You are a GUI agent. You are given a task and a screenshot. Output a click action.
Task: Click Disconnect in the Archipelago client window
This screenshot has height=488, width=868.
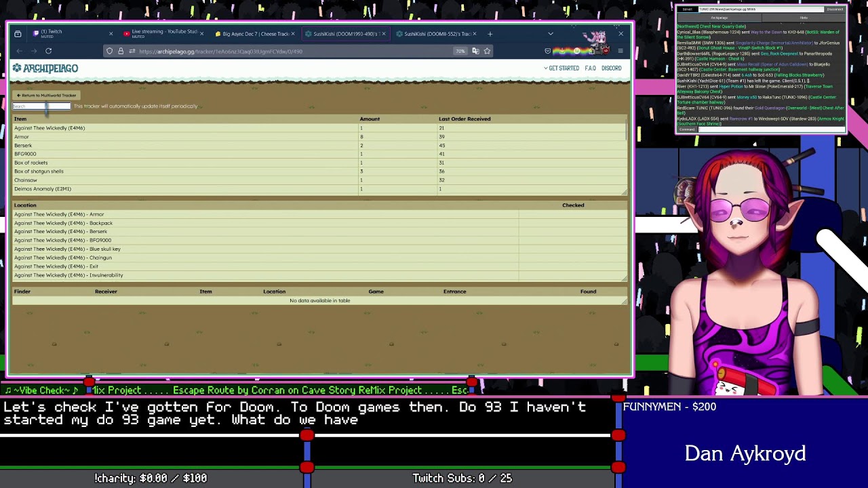click(835, 9)
